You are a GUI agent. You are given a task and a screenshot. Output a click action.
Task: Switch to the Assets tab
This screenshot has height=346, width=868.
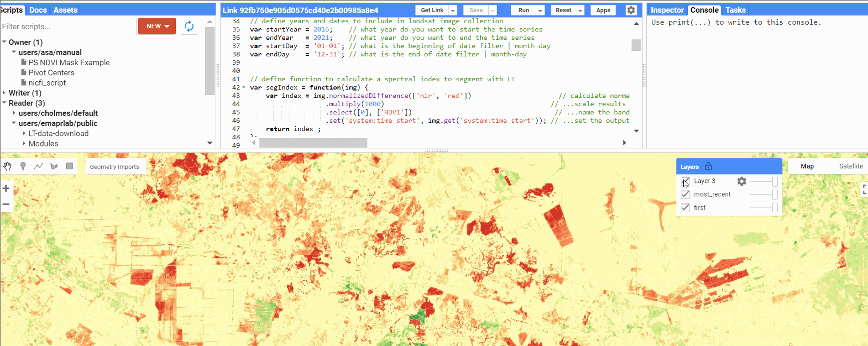tap(65, 10)
